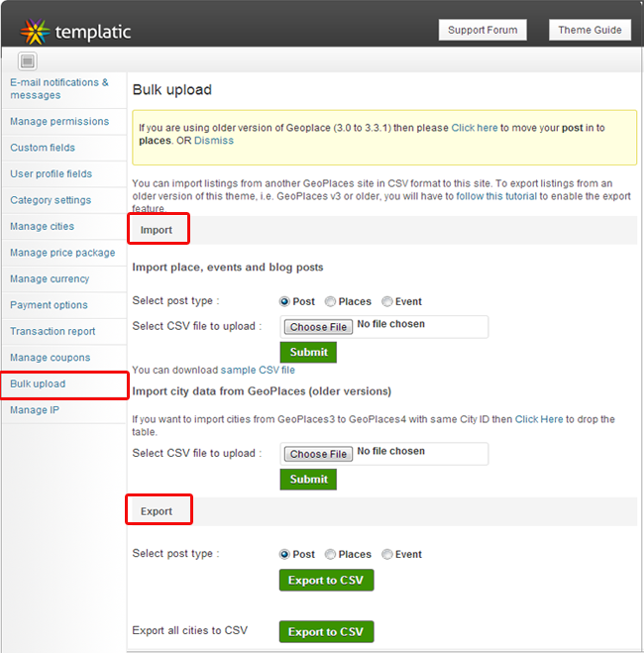Image resolution: width=644 pixels, height=653 pixels.
Task: Download the sample CSV file
Action: tap(258, 370)
